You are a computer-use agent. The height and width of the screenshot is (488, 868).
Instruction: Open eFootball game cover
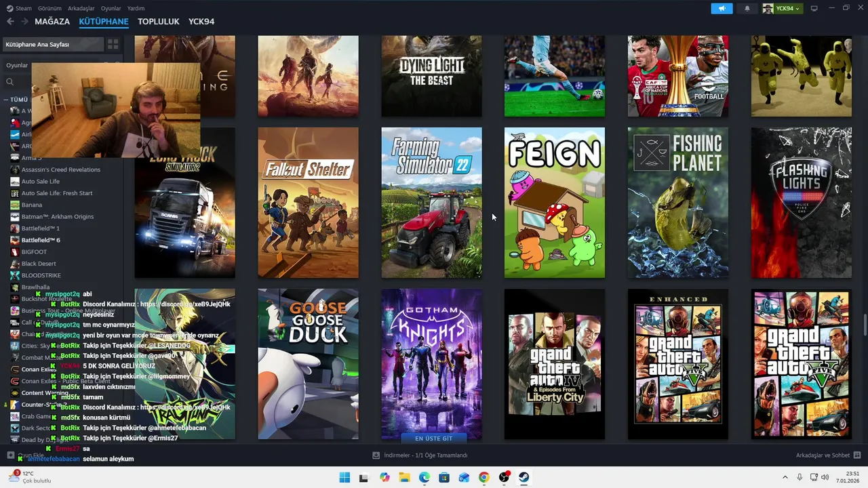[x=678, y=76]
